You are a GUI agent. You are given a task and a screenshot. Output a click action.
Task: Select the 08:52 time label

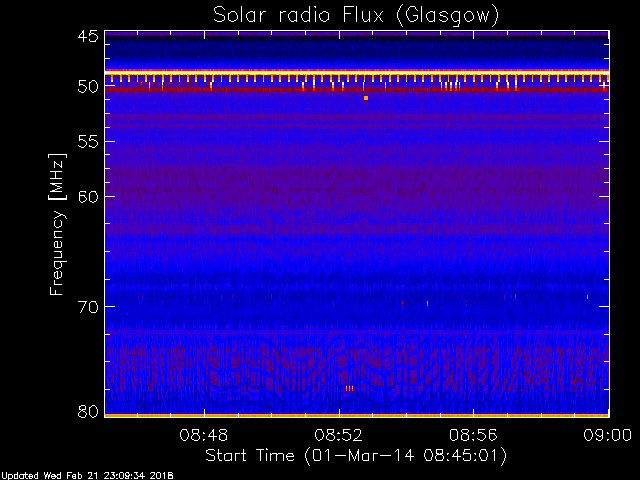pyautogui.click(x=338, y=435)
